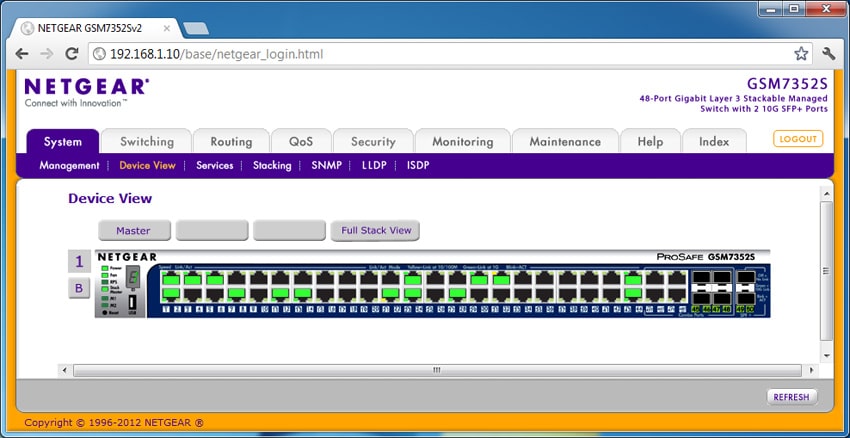Image resolution: width=850 pixels, height=438 pixels.
Task: Select the NETGEAR GSM7352Sv2 browser tab
Action: point(95,29)
